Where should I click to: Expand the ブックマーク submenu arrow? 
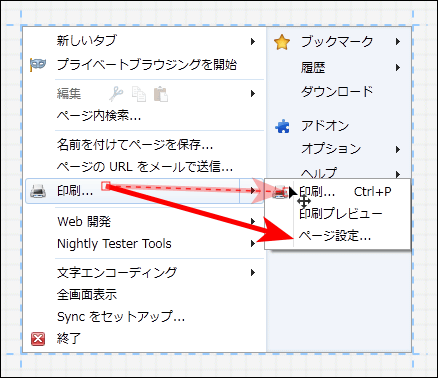point(398,42)
